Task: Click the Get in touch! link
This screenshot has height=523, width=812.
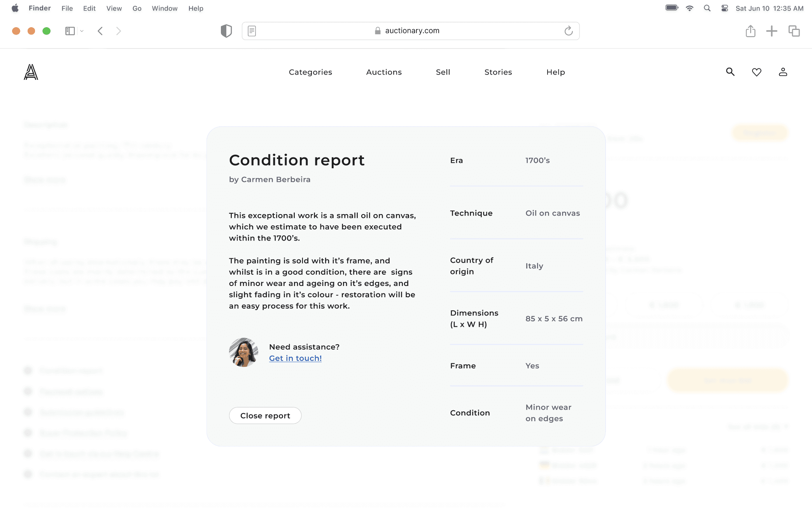Action: pyautogui.click(x=295, y=358)
